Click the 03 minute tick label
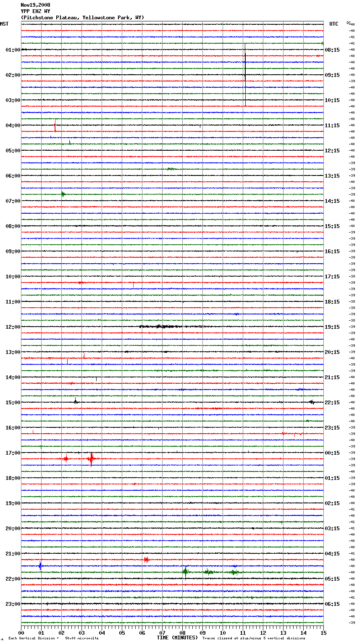Image resolution: width=357 pixels, height=644 pixels. point(81,633)
